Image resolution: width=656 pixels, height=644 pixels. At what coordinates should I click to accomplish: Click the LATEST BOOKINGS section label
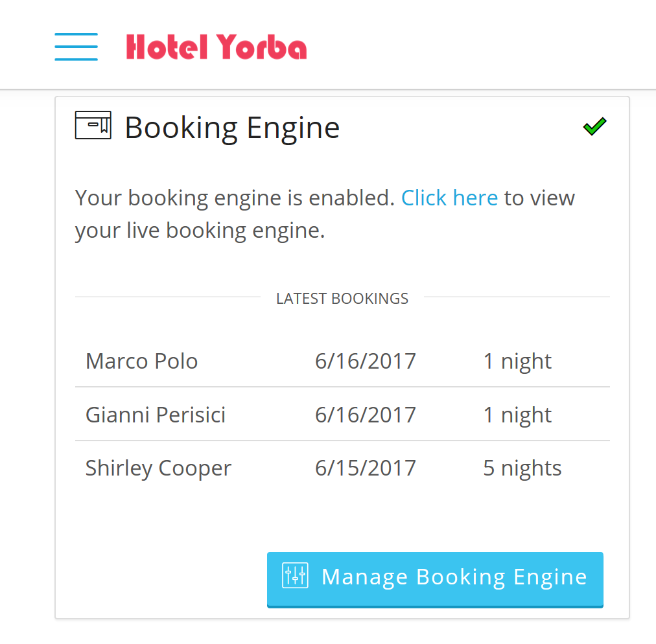point(342,299)
